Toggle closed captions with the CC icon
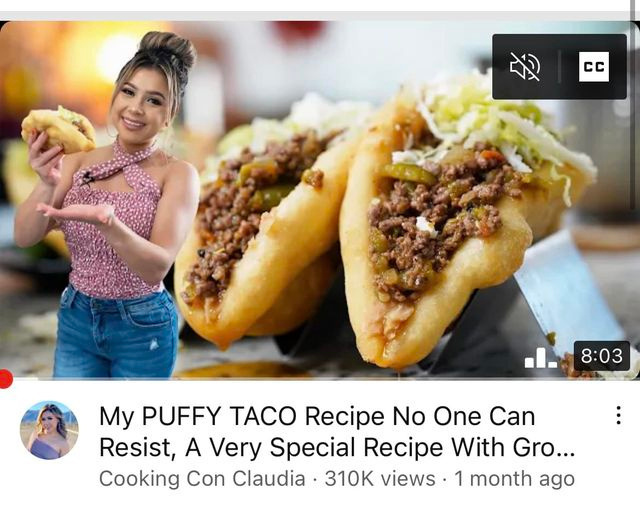Viewport: 640px width, 512px height. pos(594,67)
